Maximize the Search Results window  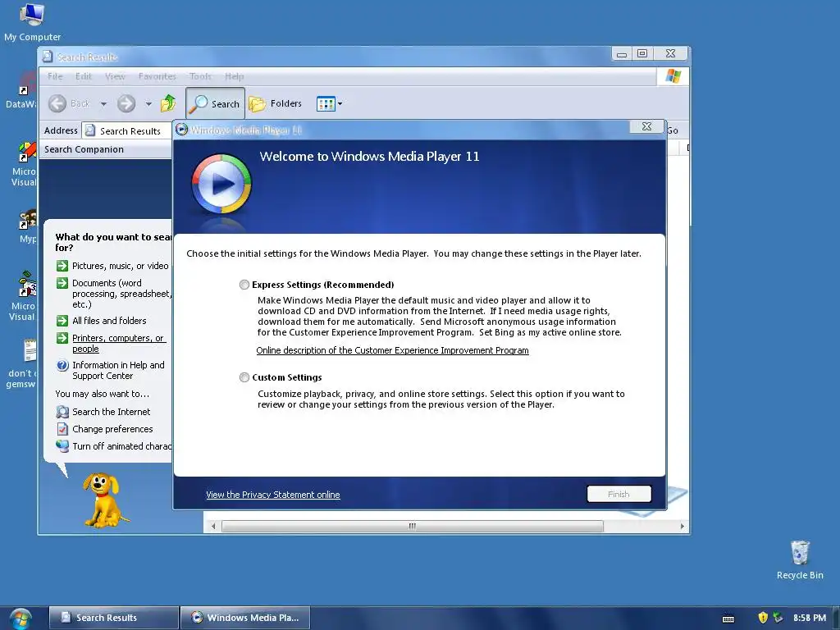pos(642,53)
